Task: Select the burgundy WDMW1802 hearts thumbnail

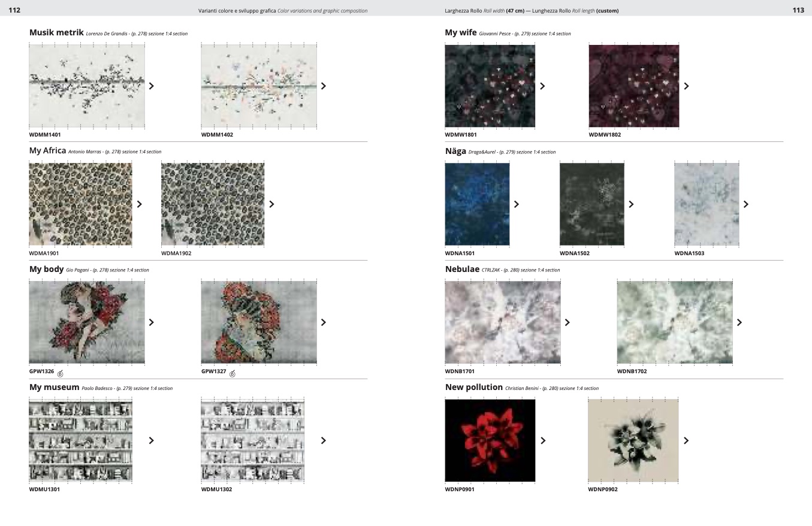Action: click(x=633, y=86)
